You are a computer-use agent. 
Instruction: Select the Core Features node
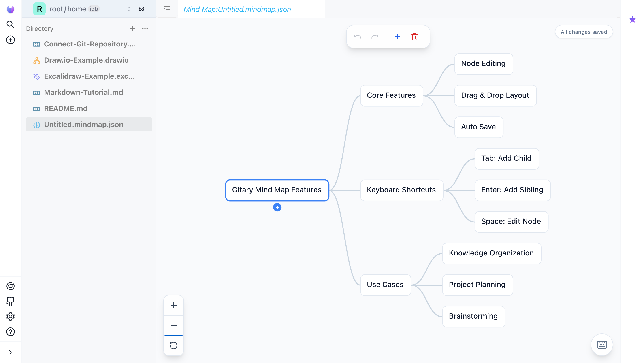click(x=392, y=96)
